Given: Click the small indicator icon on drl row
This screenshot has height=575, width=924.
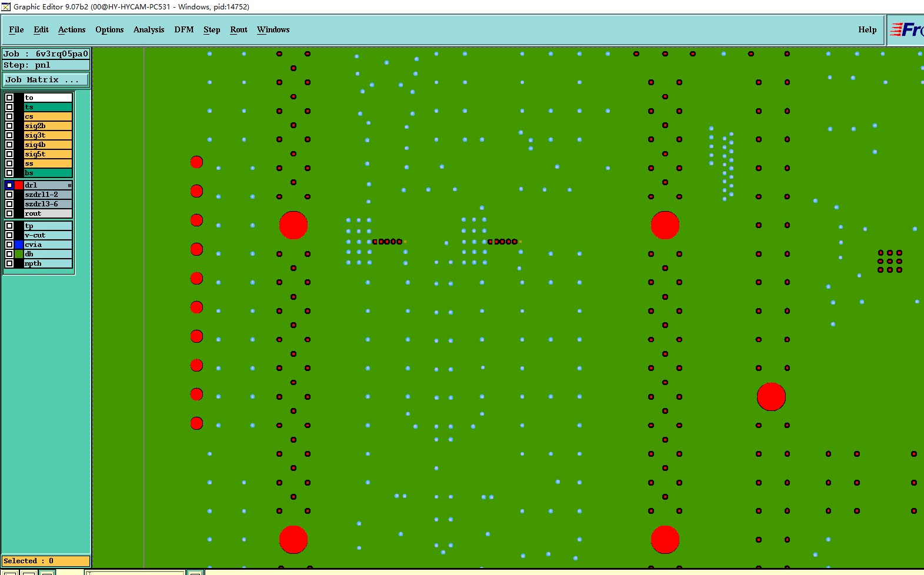Looking at the screenshot, I should pos(69,185).
